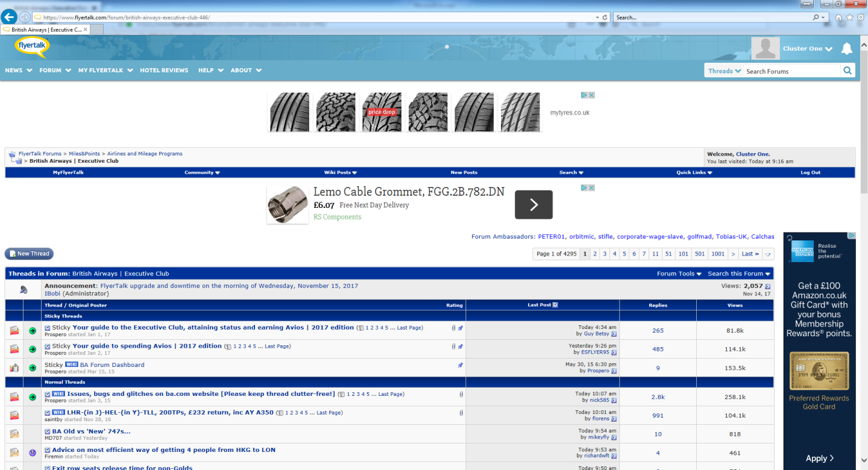Go to last post by mikeyfly
868x470 pixels.
[614, 437]
